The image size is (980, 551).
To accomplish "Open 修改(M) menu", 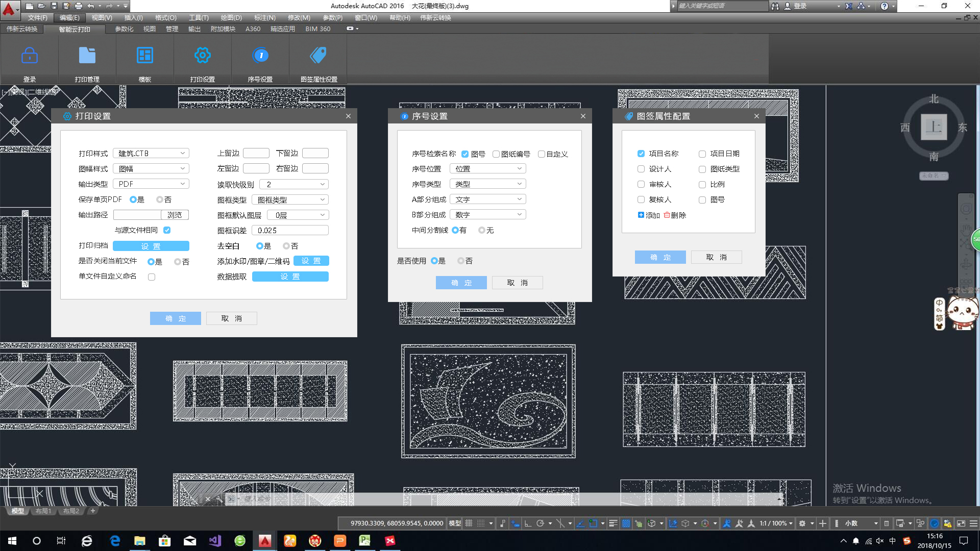I will [x=299, y=18].
